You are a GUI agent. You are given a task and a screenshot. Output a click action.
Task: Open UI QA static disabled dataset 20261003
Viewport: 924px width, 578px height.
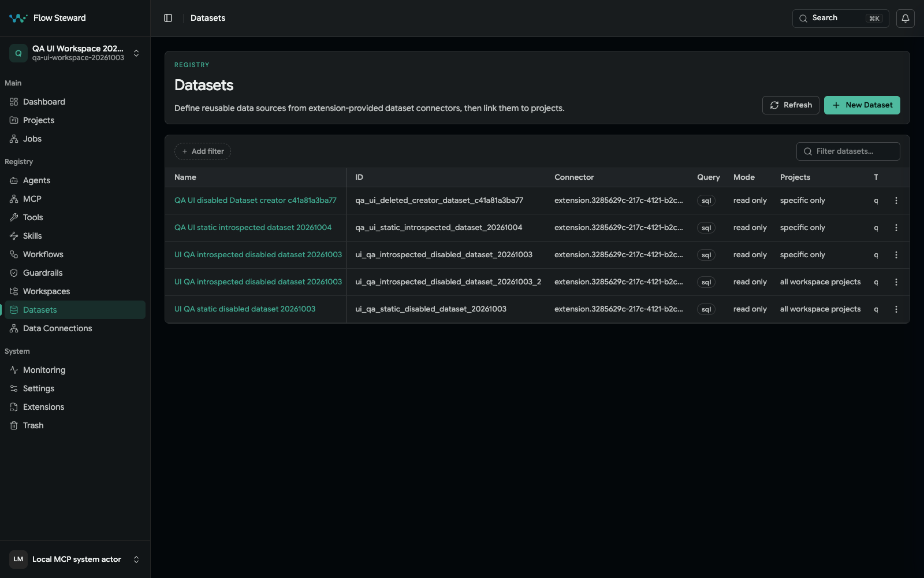coord(245,309)
